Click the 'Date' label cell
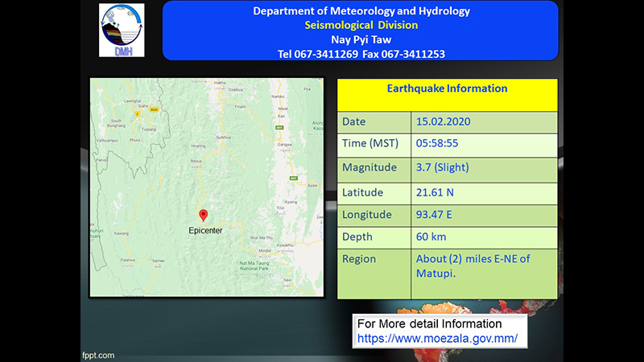The image size is (644, 362). (x=374, y=122)
